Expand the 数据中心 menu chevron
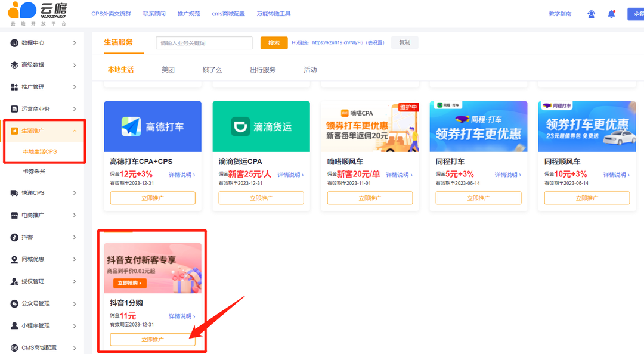 tap(75, 43)
